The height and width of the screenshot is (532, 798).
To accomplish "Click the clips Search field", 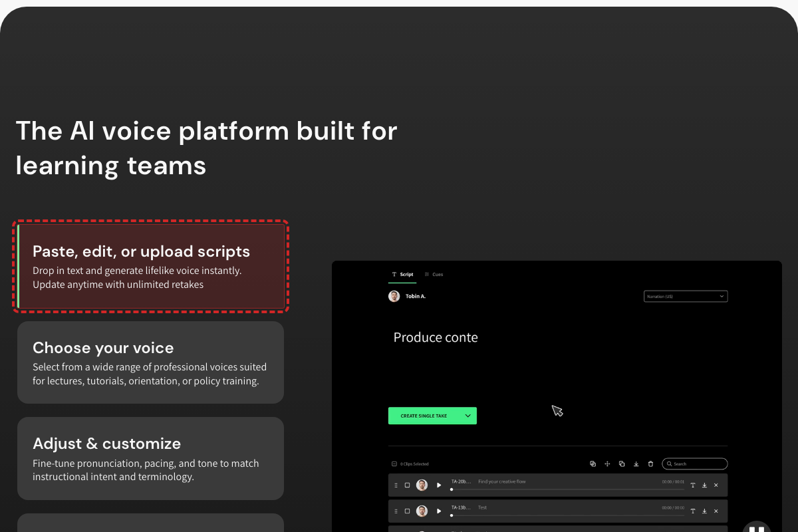I will pyautogui.click(x=694, y=464).
